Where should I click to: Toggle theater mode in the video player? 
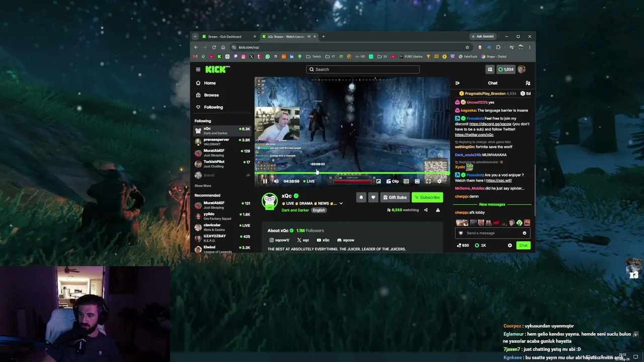click(417, 181)
